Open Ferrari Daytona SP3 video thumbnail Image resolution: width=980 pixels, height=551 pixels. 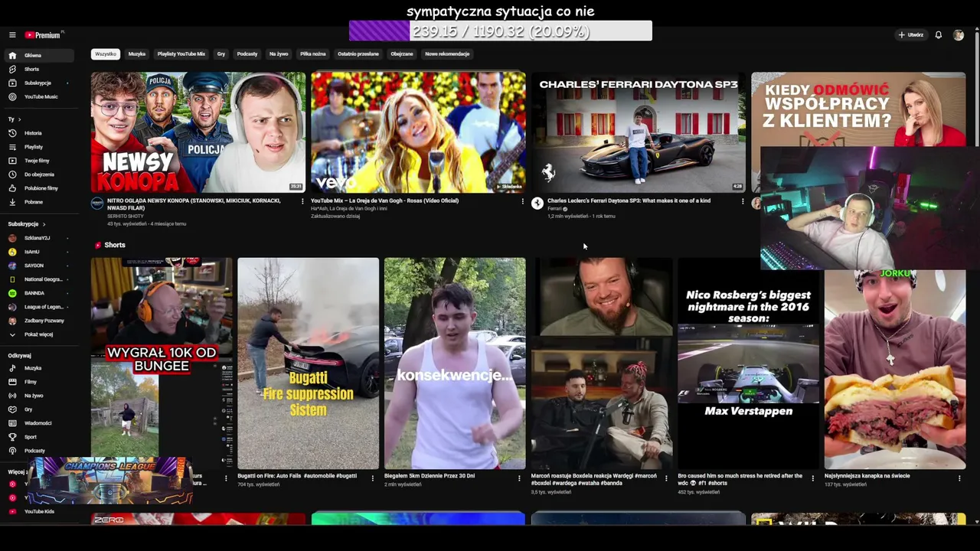coord(639,132)
